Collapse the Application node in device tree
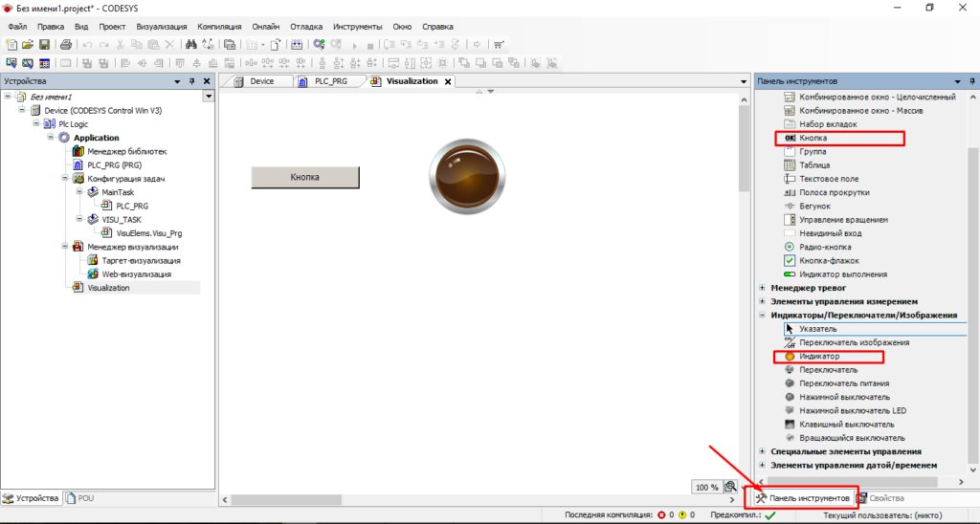 pos(52,138)
